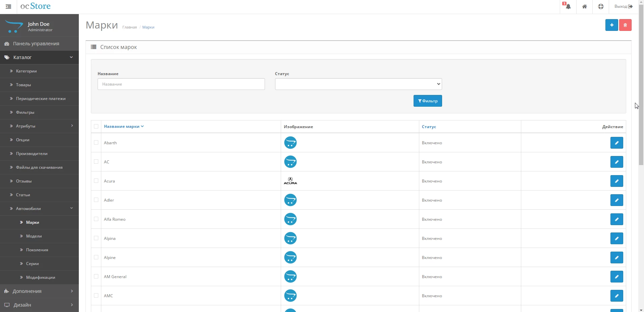Check the Alfa Romeo row checkbox
The height and width of the screenshot is (312, 644).
96,219
